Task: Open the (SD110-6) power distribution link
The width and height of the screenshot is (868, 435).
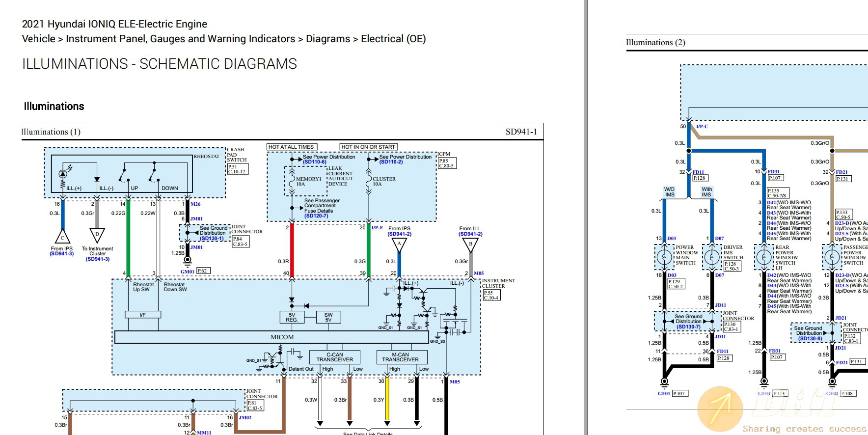Action: click(315, 162)
